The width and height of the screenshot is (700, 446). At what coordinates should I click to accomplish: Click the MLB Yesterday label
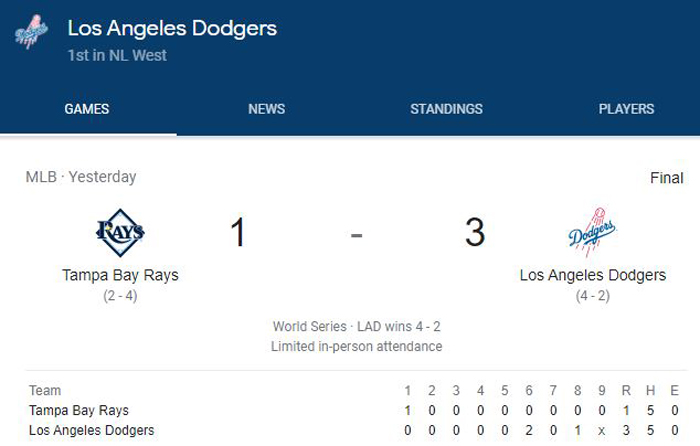(x=81, y=177)
